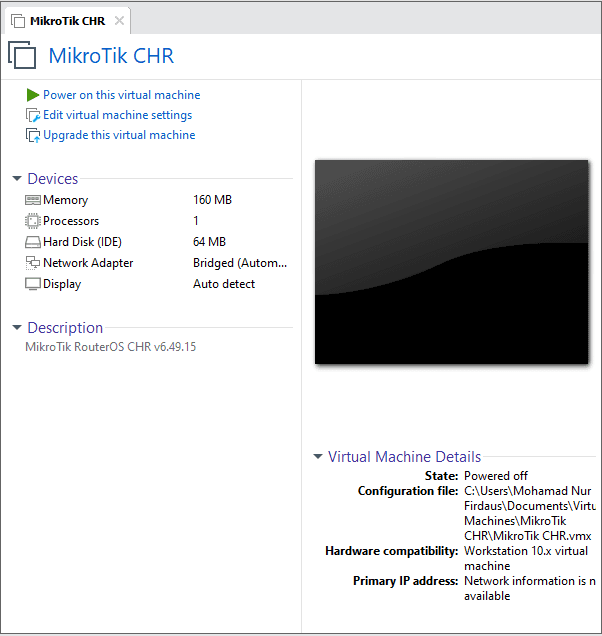Image resolution: width=602 pixels, height=636 pixels.
Task: Click the Upgrade virtual machine icon
Action: point(33,135)
